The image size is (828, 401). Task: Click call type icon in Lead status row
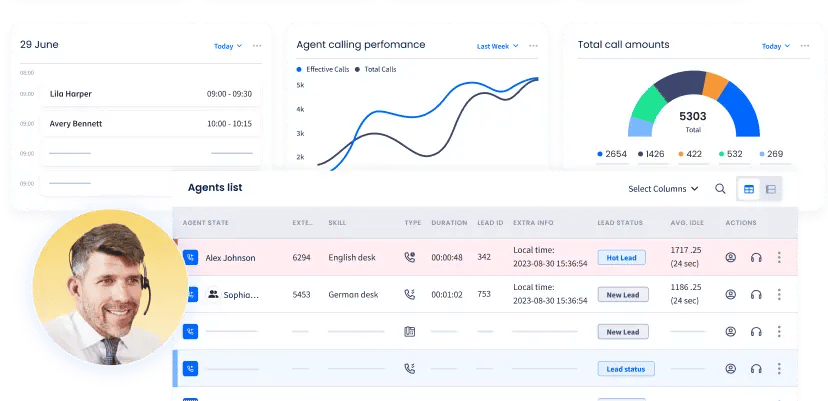click(410, 368)
